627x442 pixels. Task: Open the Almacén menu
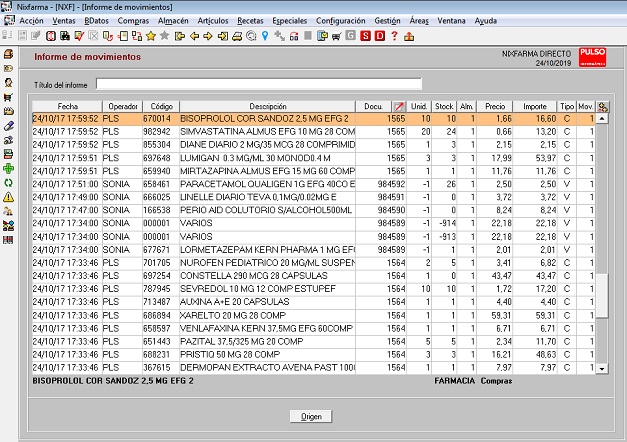173,21
